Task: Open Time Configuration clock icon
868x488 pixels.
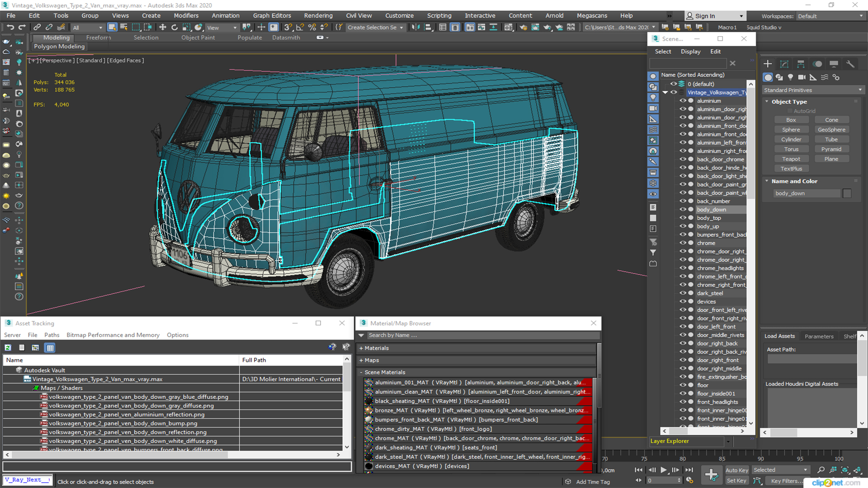Action: pos(689,480)
